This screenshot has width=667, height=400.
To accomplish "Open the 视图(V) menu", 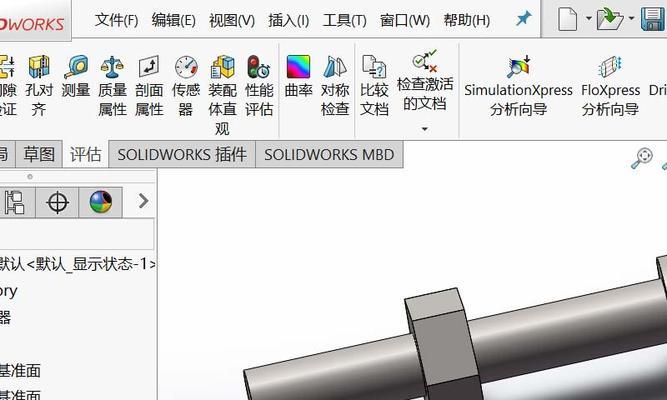I will 232,20.
